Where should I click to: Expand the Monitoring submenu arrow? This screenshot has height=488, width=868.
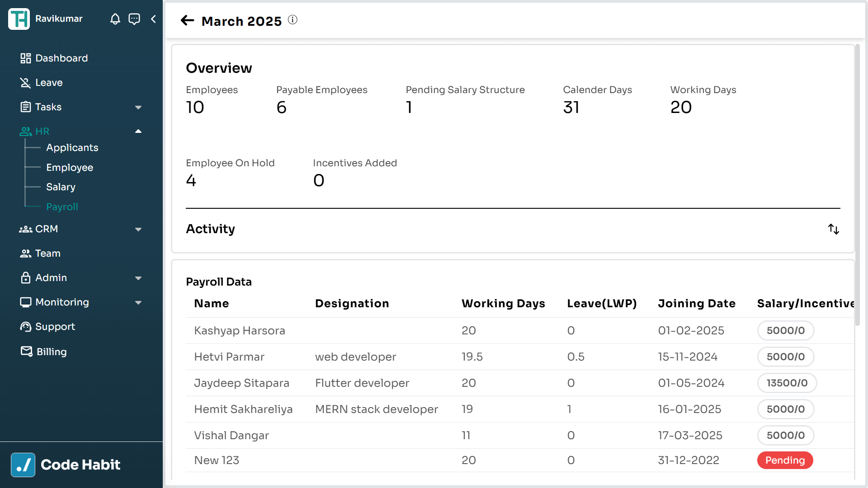138,302
